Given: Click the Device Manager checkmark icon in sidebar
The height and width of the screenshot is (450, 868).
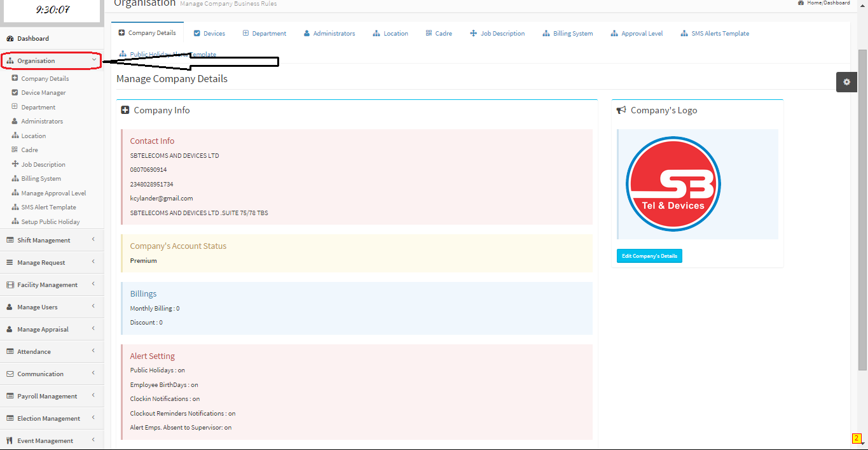Looking at the screenshot, I should pos(15,93).
